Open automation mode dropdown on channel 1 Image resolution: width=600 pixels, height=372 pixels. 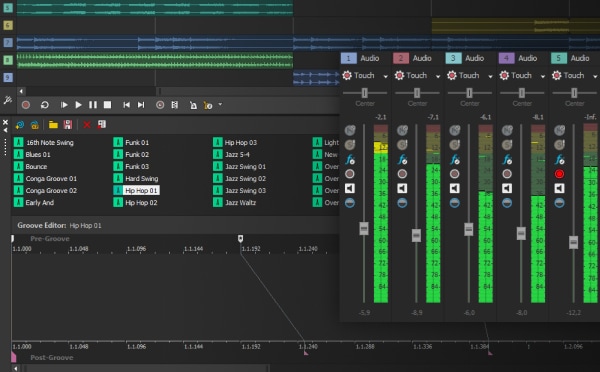tap(385, 76)
